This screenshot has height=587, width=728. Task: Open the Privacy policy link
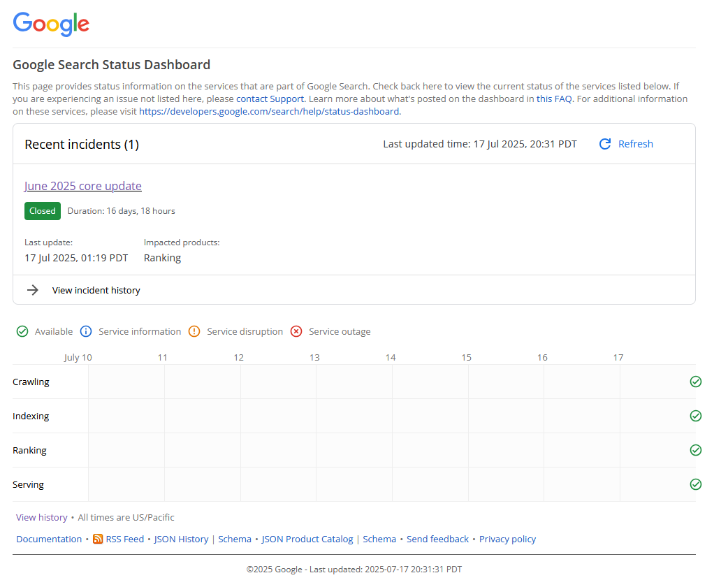[x=507, y=539]
